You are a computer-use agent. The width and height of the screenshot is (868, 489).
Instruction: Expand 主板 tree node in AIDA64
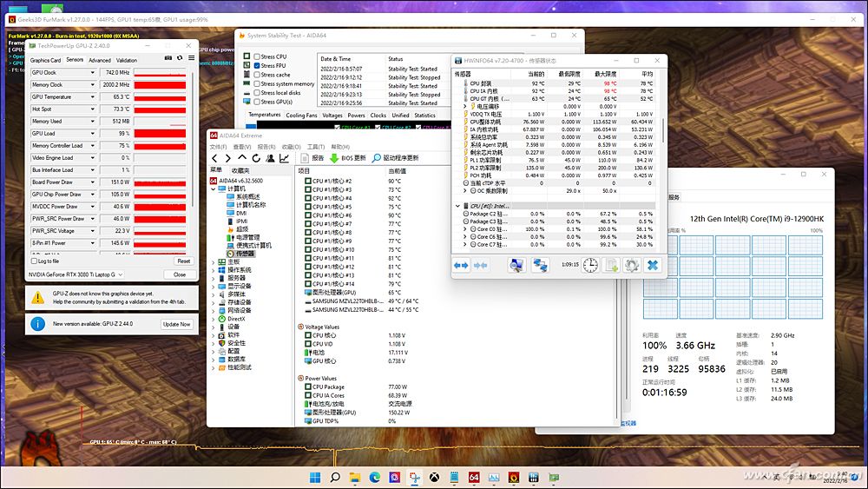(214, 262)
